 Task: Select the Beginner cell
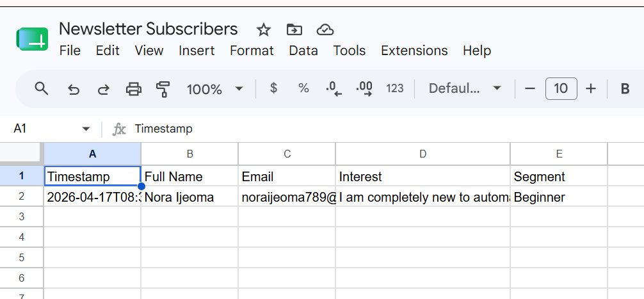point(559,197)
